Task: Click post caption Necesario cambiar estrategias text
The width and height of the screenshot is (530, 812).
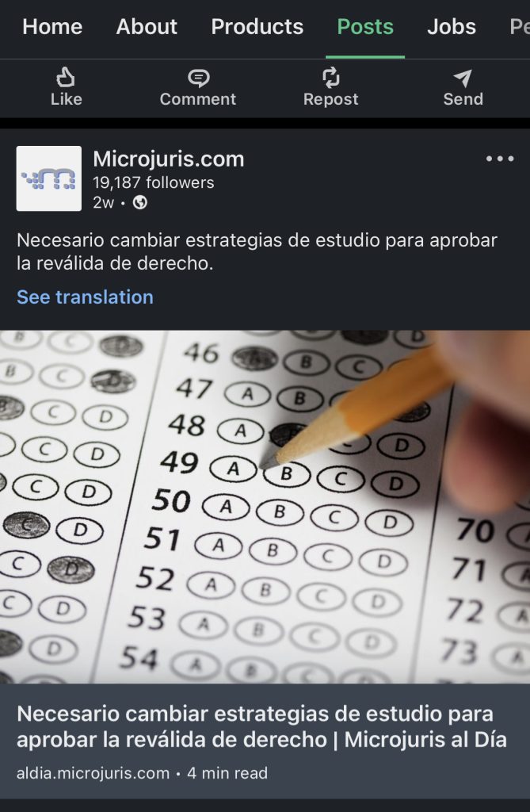Action: [x=257, y=251]
